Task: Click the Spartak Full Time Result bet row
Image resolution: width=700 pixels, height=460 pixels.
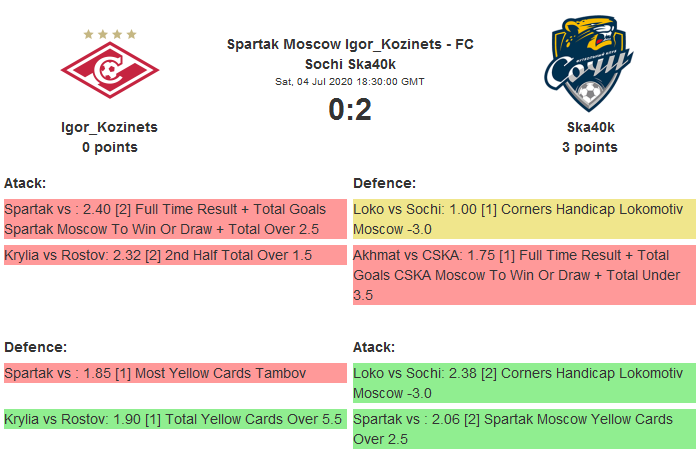Action: (174, 219)
